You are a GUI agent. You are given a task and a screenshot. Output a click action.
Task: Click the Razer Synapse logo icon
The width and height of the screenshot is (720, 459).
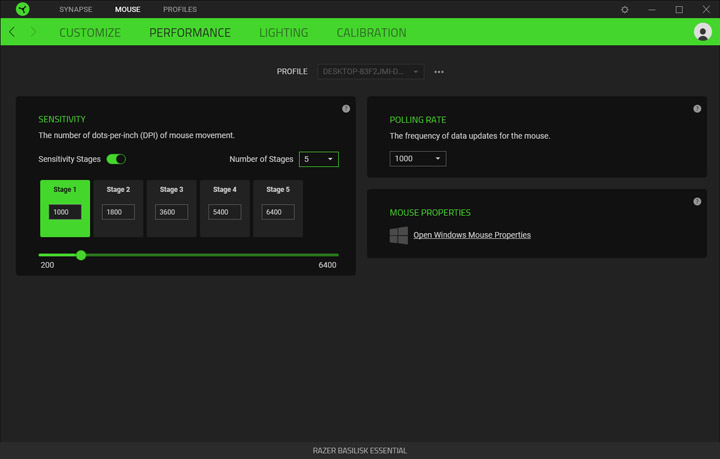pyautogui.click(x=22, y=9)
